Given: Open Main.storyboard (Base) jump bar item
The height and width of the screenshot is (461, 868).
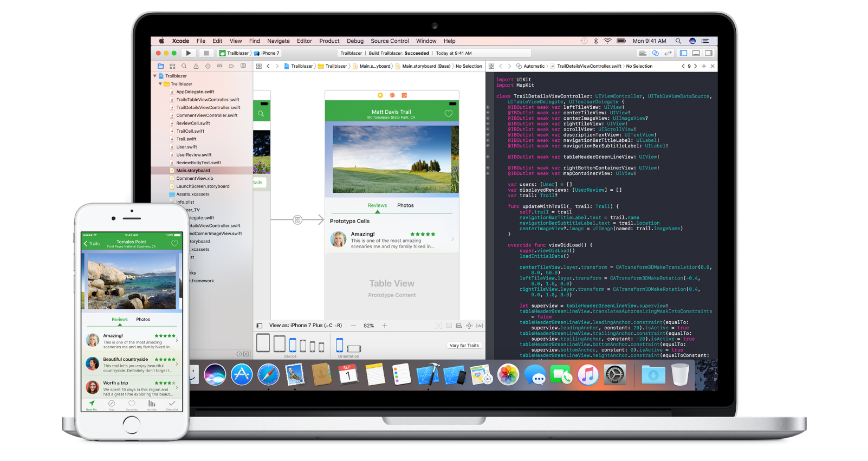Looking at the screenshot, I should pyautogui.click(x=423, y=66).
